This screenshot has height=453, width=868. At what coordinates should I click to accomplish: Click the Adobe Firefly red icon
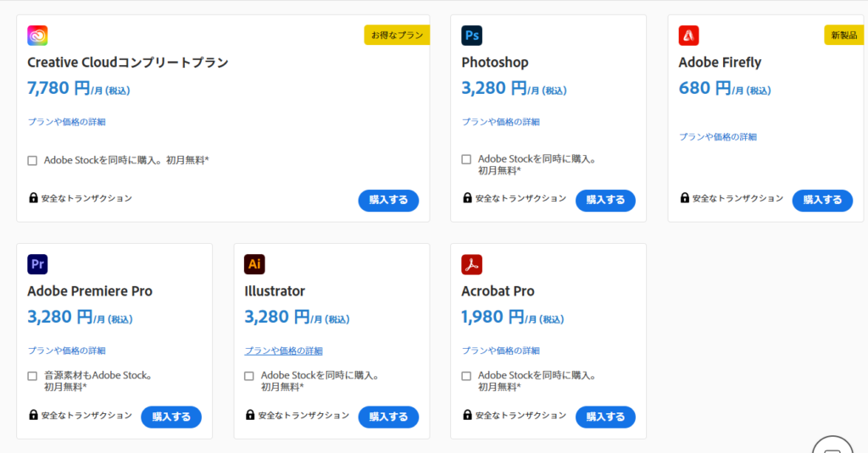coord(689,36)
